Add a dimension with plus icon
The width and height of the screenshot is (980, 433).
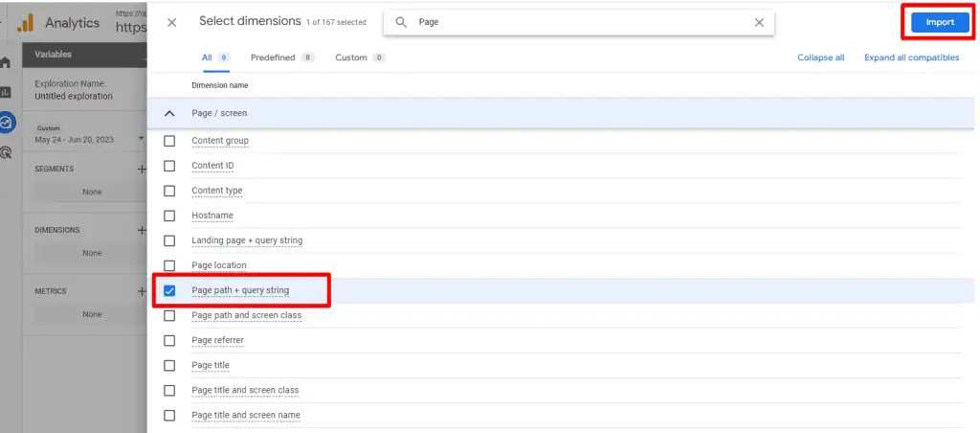click(x=142, y=230)
